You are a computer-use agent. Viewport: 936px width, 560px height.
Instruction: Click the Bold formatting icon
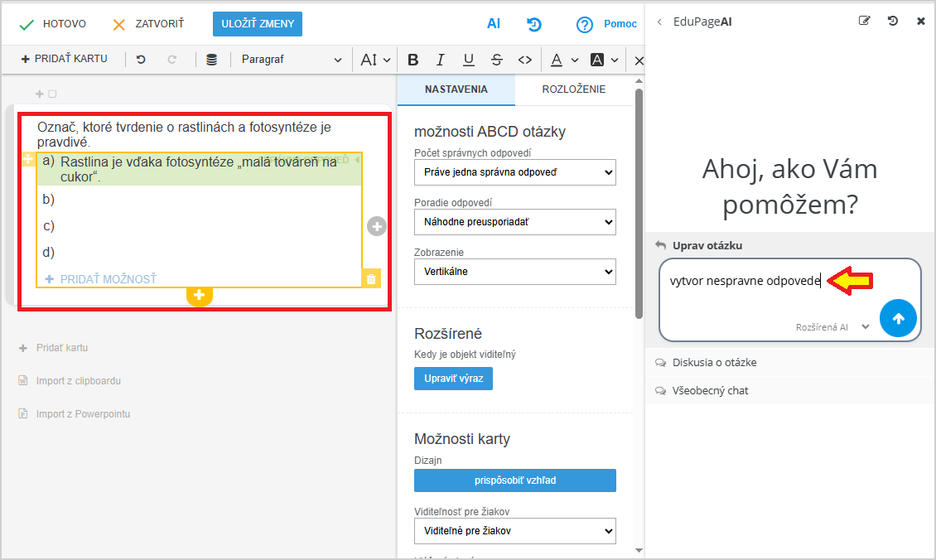tap(413, 60)
